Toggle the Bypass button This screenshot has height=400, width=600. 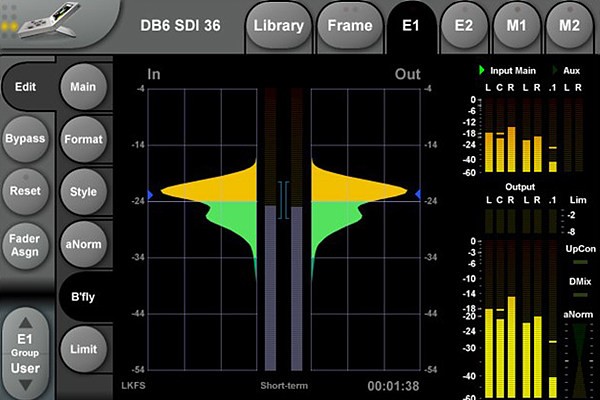click(25, 137)
